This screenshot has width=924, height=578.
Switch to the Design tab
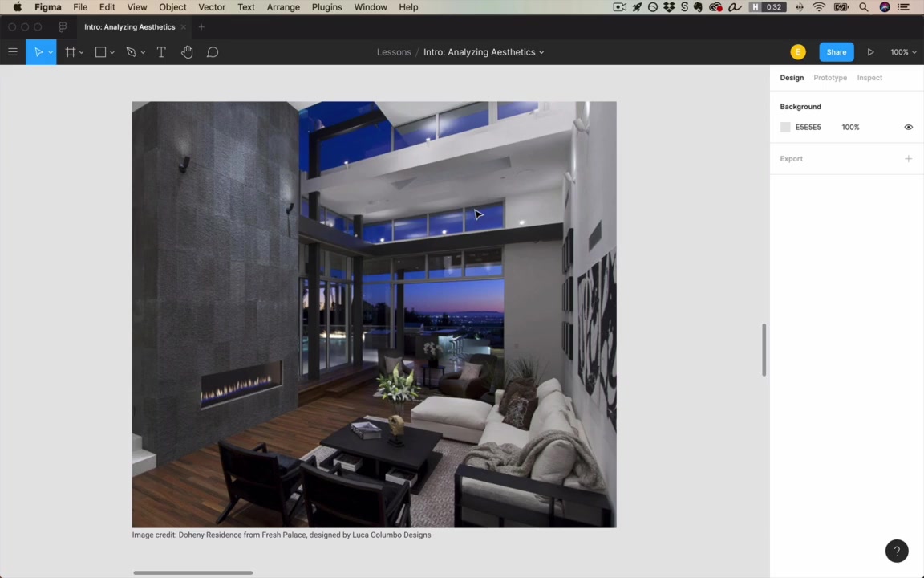792,78
